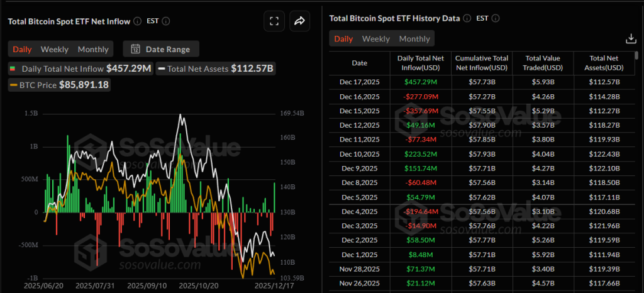This screenshot has height=293, width=644.
Task: Toggle the BTC Price legend series
Action: pyautogui.click(x=59, y=84)
